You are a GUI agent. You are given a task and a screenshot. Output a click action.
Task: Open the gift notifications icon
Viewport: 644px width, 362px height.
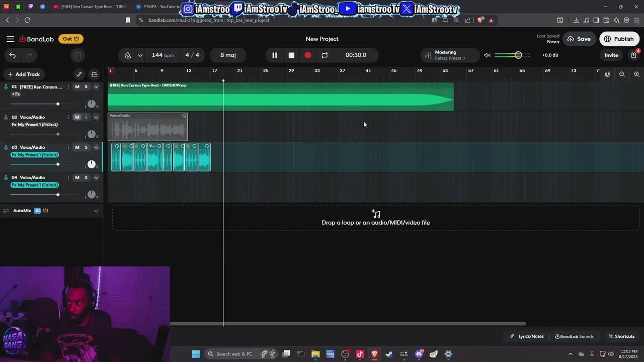633,55
